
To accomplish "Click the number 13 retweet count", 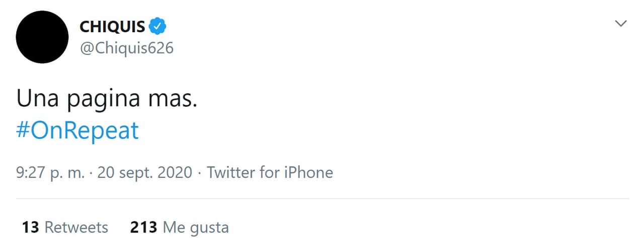I will [30, 227].
